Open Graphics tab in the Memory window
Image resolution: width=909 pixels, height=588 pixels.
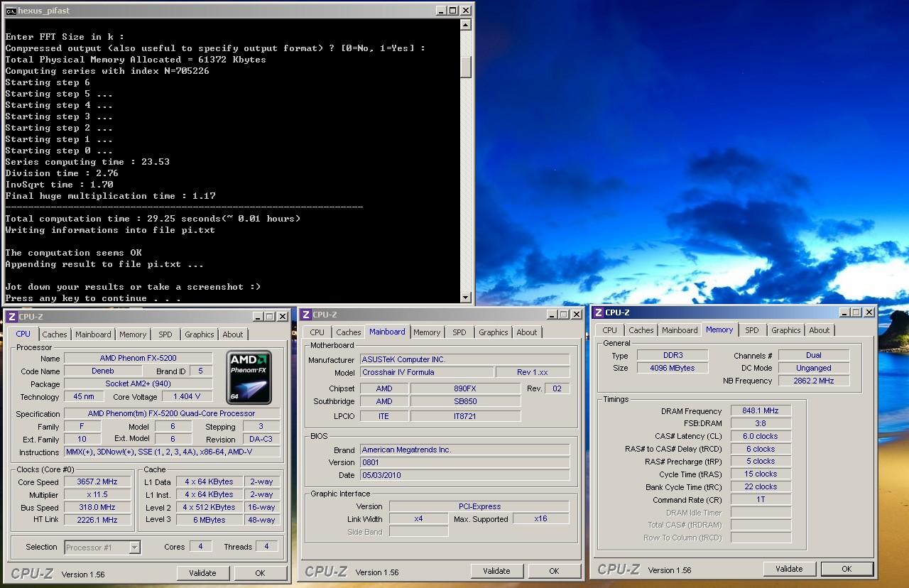click(786, 330)
